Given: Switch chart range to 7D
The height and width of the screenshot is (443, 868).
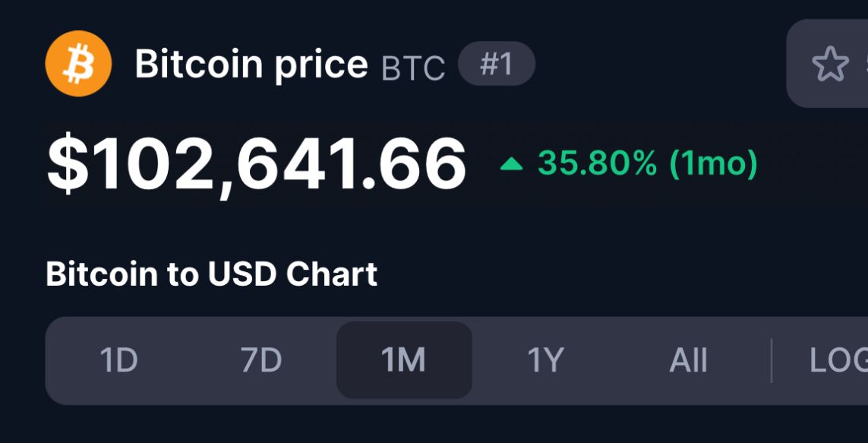Looking at the screenshot, I should pos(260,360).
